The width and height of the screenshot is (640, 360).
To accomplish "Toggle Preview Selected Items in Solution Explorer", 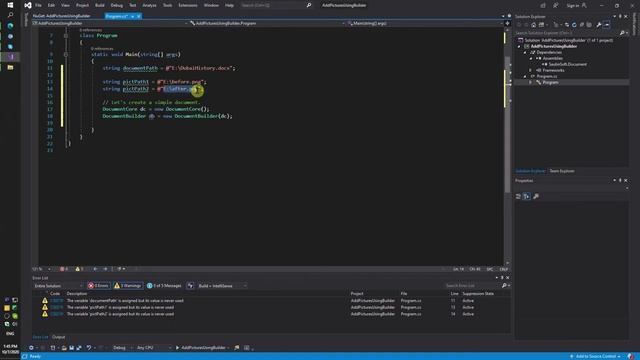I will (607, 25).
